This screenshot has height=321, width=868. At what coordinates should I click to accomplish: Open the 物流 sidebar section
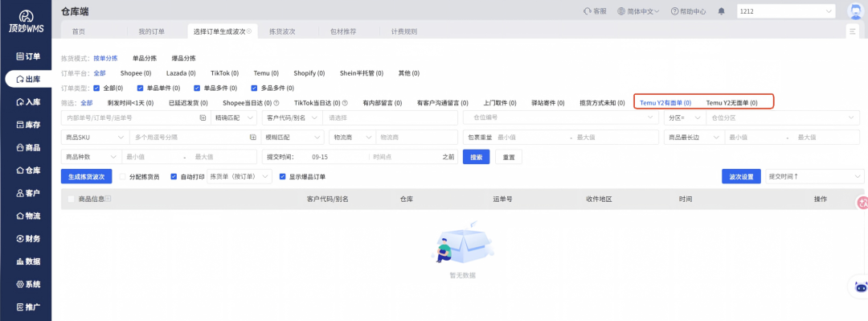point(28,216)
